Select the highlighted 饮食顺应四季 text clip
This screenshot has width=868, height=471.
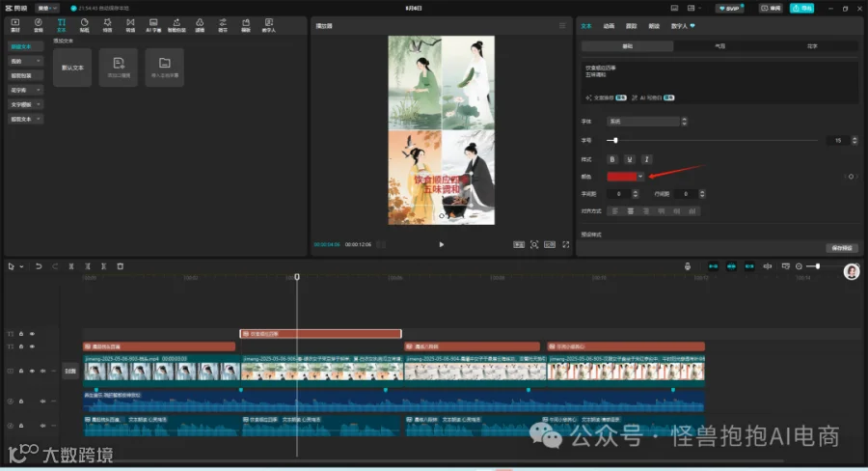320,334
